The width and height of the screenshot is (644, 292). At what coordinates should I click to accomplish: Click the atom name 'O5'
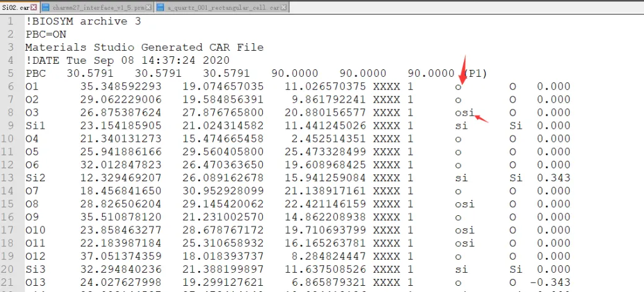click(x=32, y=152)
